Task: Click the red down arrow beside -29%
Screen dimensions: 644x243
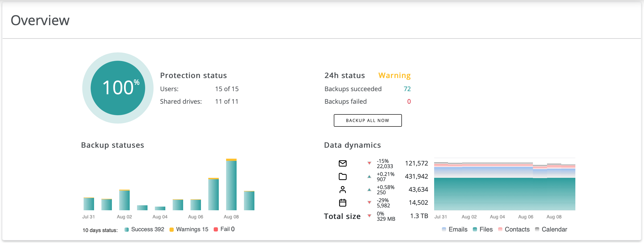Action: tap(369, 202)
